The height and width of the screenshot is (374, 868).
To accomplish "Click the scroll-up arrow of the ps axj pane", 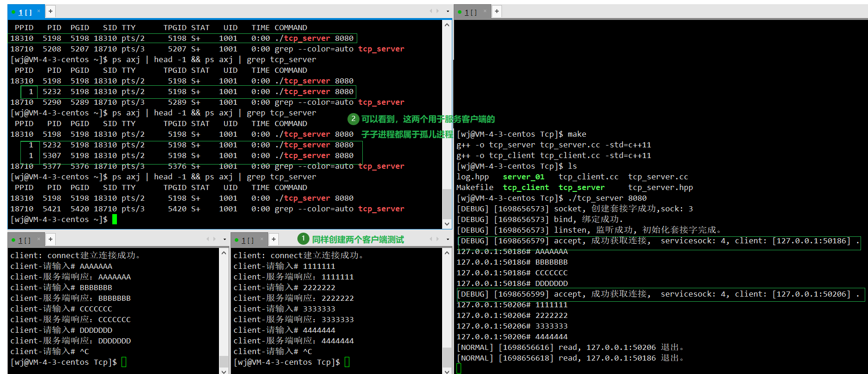I will [x=447, y=25].
